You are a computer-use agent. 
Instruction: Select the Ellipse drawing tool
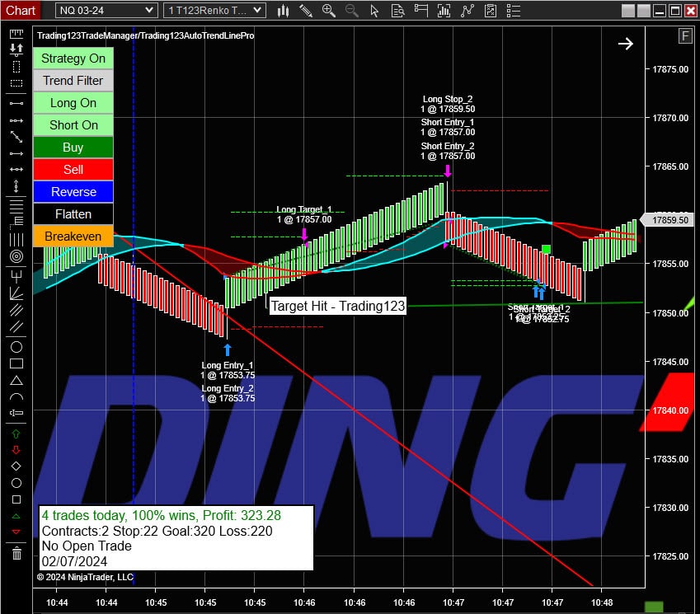click(x=16, y=347)
